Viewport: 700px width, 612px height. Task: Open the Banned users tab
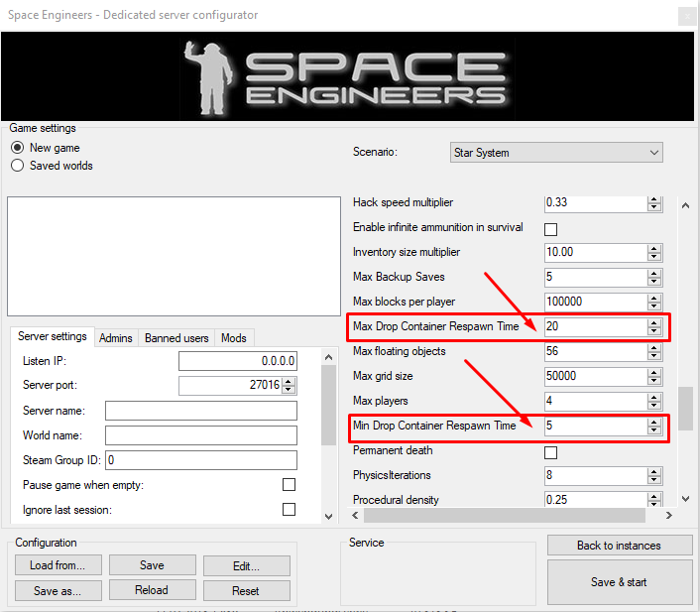pos(176,338)
